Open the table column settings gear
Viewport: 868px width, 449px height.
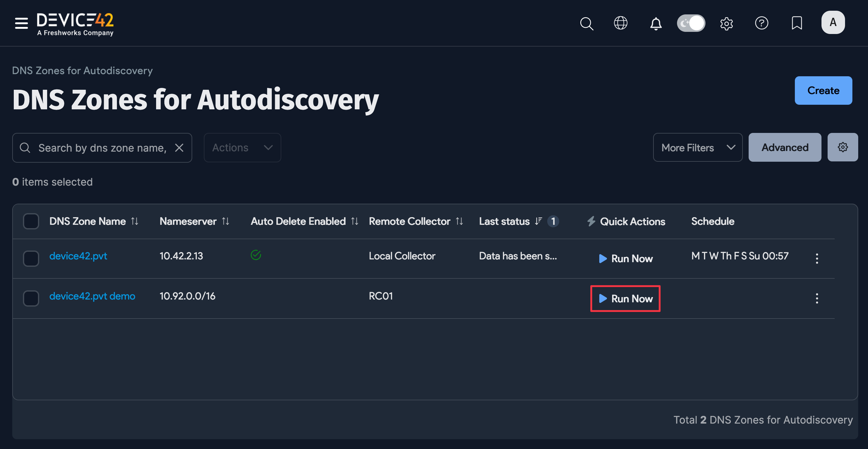point(843,147)
